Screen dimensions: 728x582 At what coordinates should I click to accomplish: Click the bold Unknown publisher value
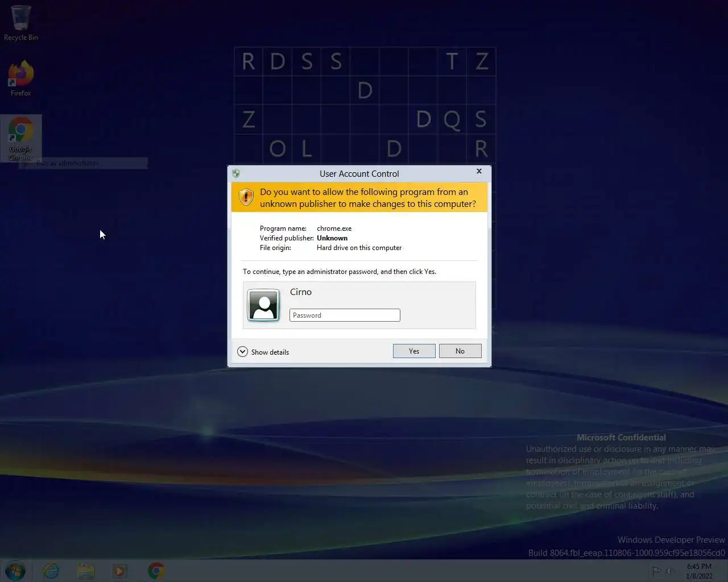click(332, 238)
